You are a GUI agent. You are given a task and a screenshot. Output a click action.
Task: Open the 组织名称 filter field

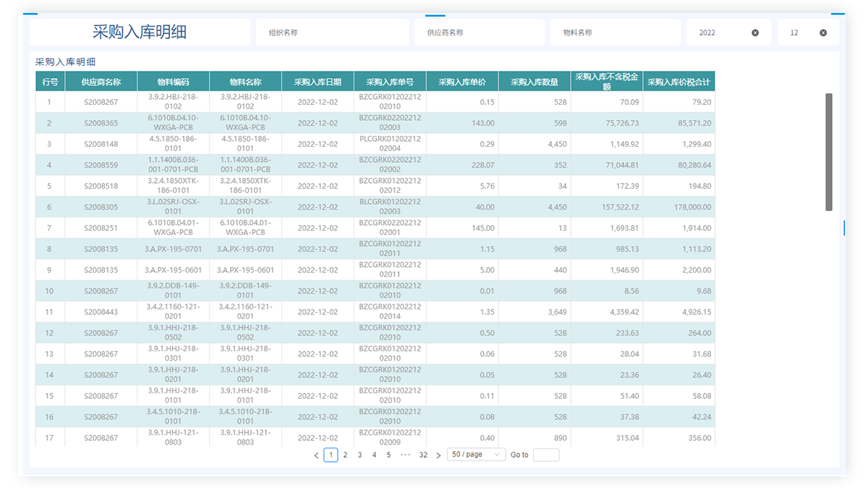[332, 33]
